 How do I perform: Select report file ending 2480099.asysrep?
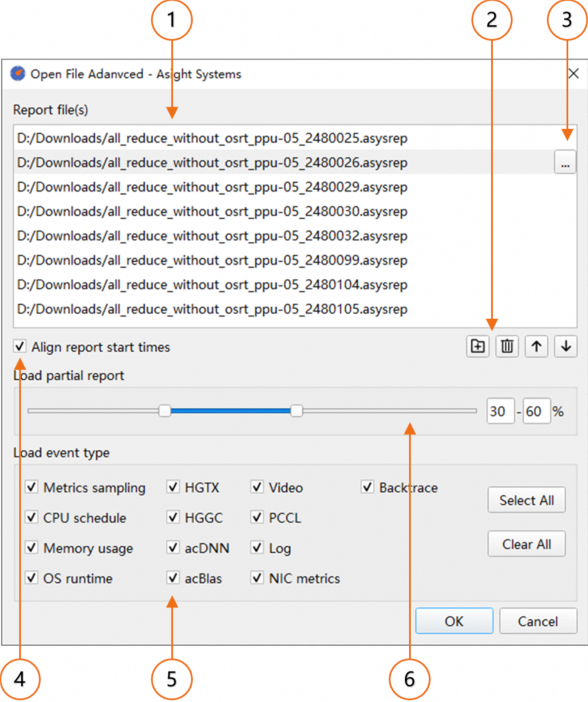tap(295, 260)
